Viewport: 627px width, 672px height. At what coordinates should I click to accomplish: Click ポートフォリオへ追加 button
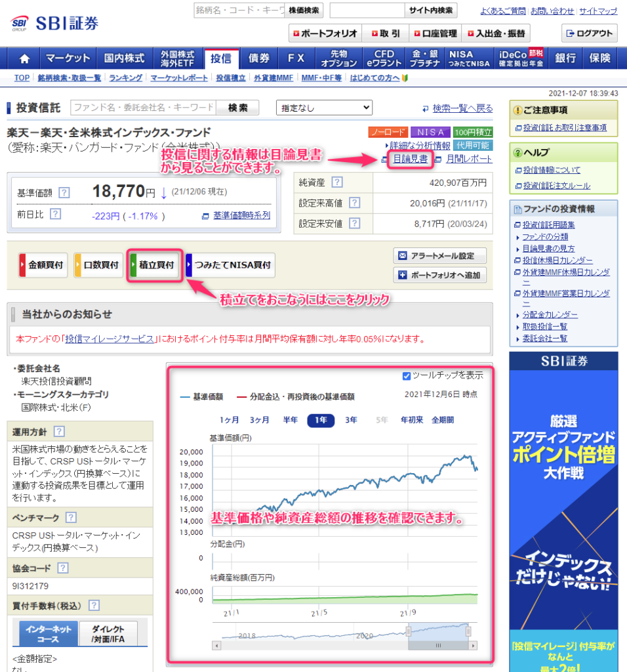440,275
